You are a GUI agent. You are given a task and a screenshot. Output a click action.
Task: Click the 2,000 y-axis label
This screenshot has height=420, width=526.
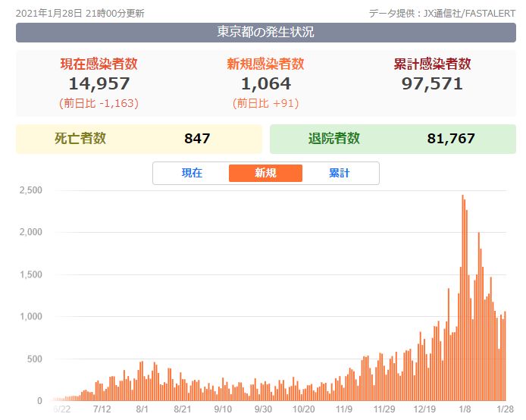click(x=31, y=232)
